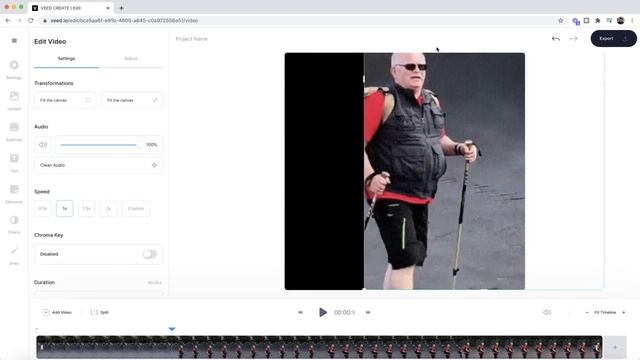Bookmark this page with the star icon
Viewport: 640px width, 360px height.
pos(560,20)
